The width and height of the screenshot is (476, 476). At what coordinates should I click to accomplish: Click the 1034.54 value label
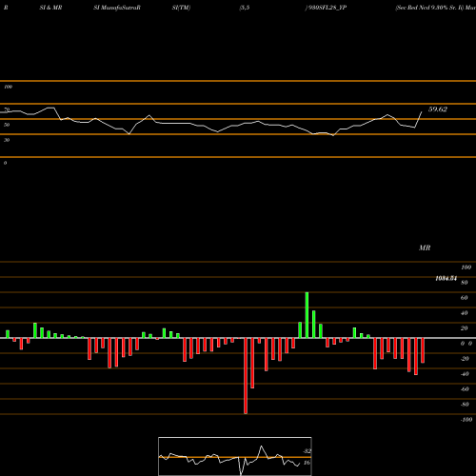point(446,279)
